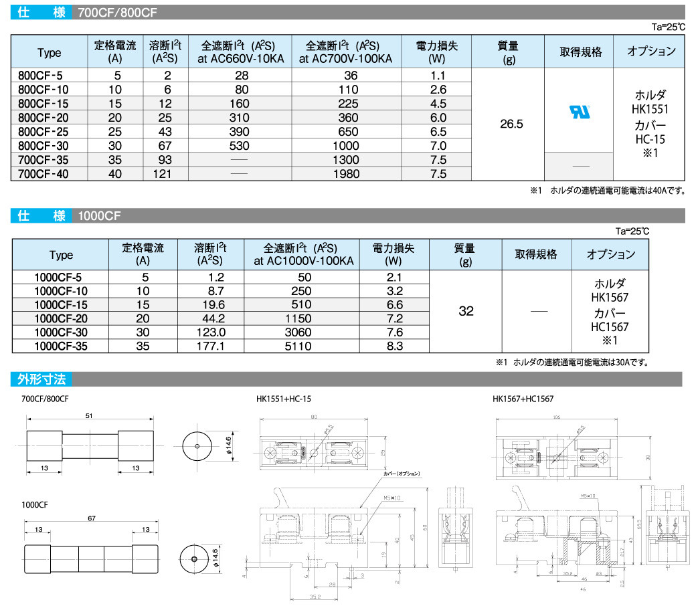700x610 pixels.
Task: Click the 1000CF fuse end-view circle
Action: coord(194,559)
